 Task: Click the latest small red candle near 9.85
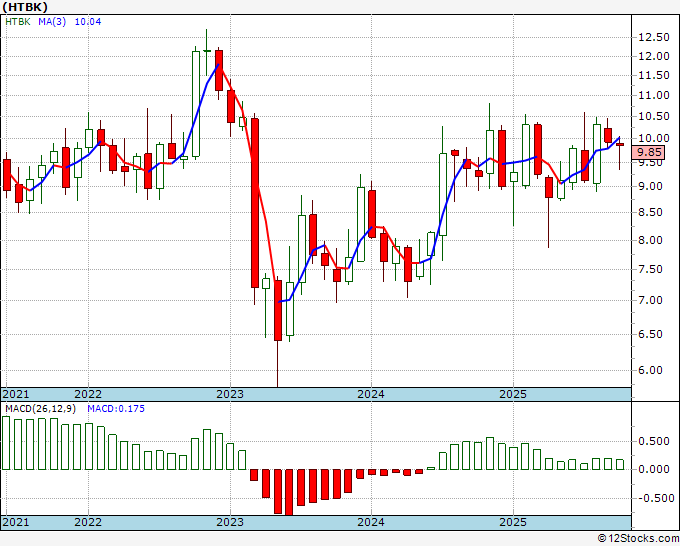(x=620, y=145)
